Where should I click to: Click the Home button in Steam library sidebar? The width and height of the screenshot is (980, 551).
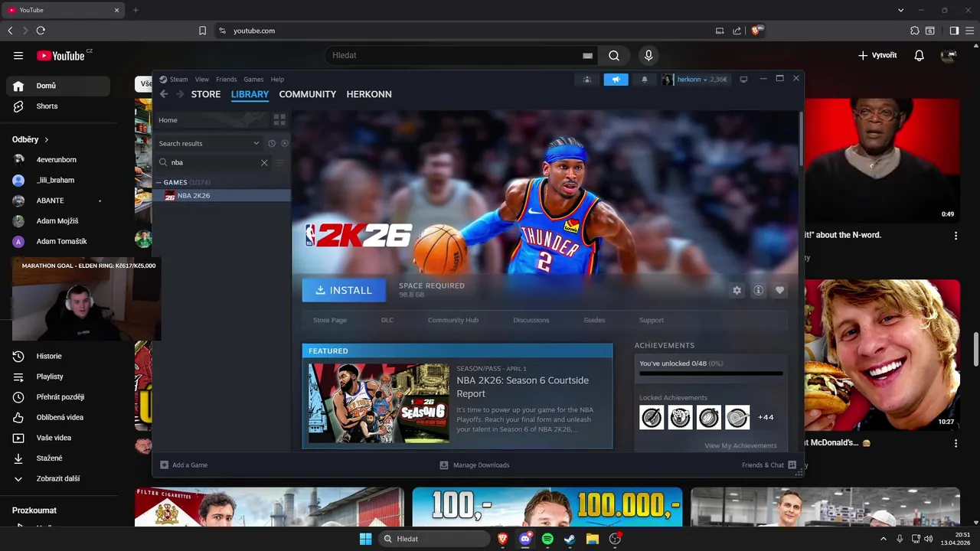click(x=213, y=120)
